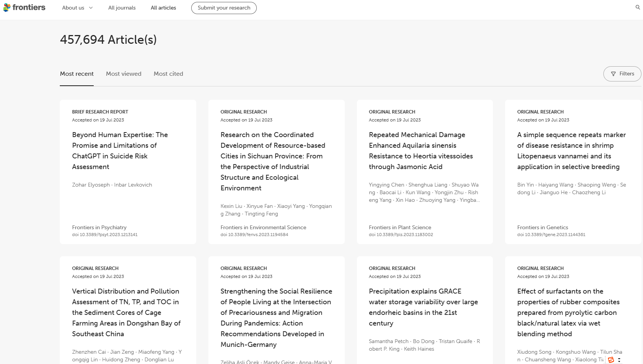
Task: Click author Yingying Chen
Action: 386,185
